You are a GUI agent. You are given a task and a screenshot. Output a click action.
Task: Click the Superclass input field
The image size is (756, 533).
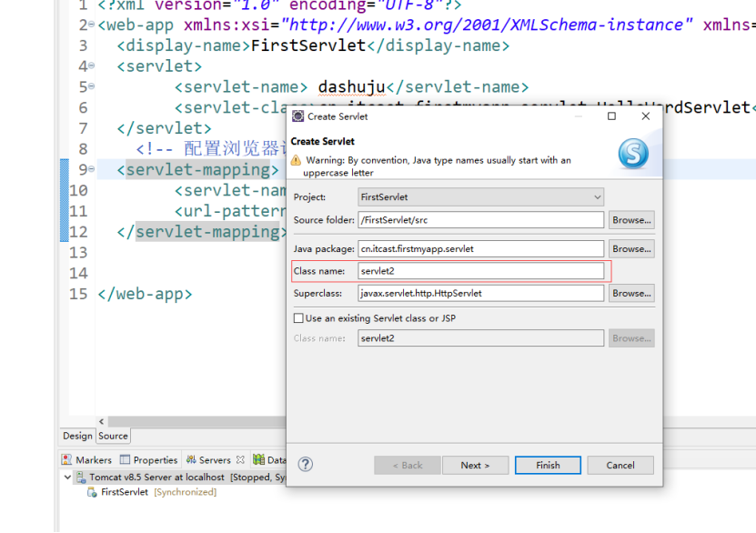coord(480,293)
